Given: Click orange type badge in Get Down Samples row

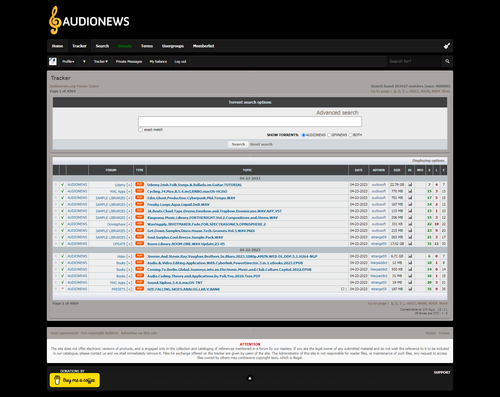Looking at the screenshot, I should tap(139, 230).
